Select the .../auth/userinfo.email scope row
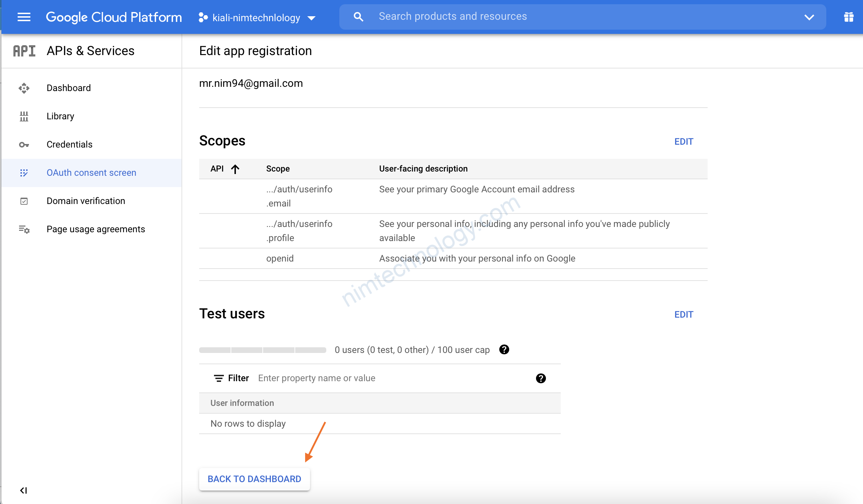The width and height of the screenshot is (863, 504). [453, 196]
